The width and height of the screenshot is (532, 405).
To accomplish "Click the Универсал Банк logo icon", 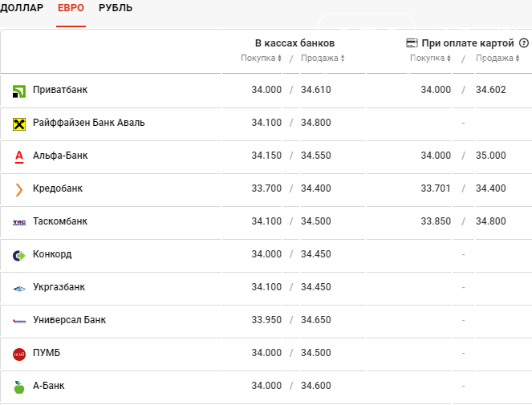I will click(19, 321).
